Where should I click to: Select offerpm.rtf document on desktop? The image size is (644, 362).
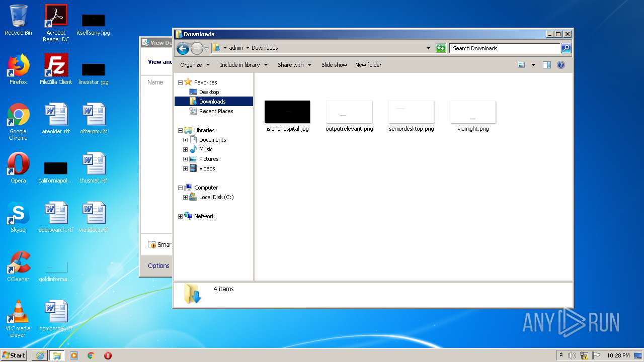tap(94, 119)
